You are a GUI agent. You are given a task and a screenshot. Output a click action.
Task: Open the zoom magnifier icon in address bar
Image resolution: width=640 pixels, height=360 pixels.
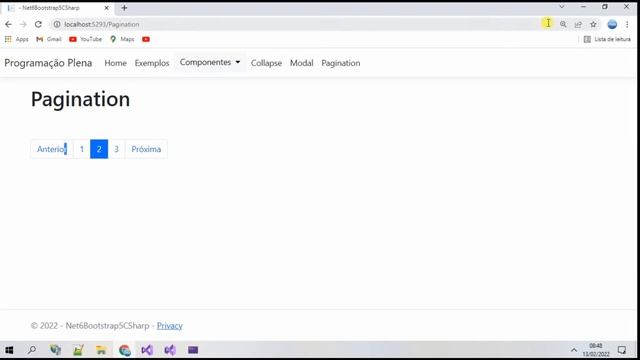point(563,24)
